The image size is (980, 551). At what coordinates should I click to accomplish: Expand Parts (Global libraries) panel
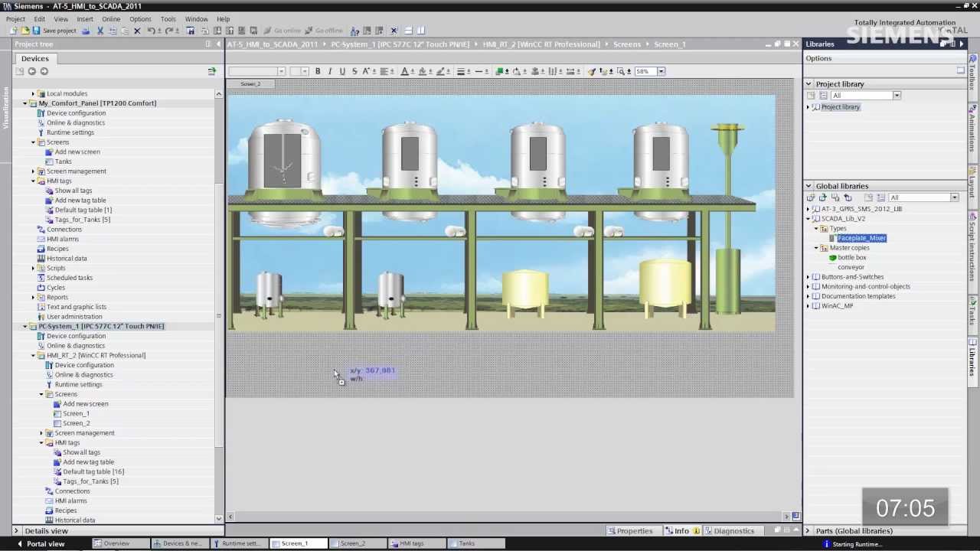808,530
